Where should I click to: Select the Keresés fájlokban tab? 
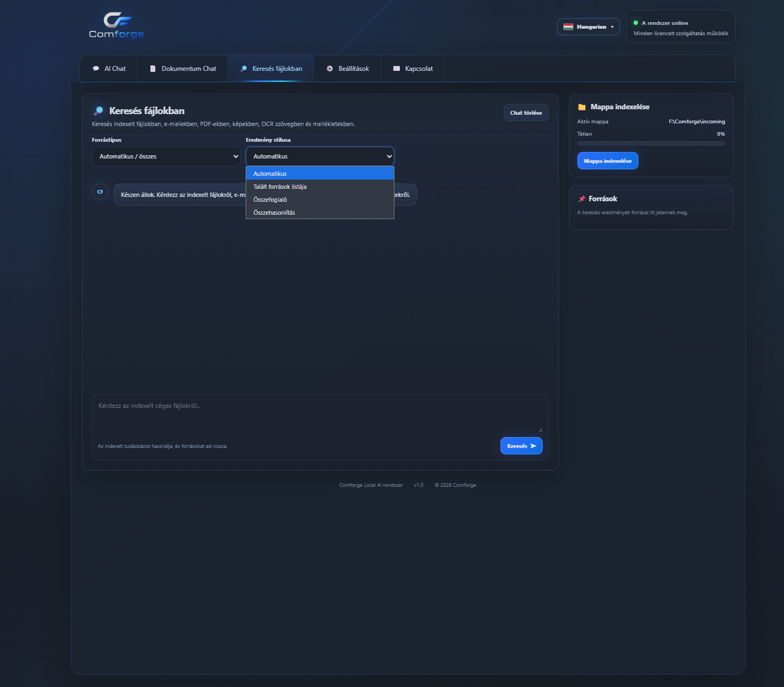click(271, 69)
